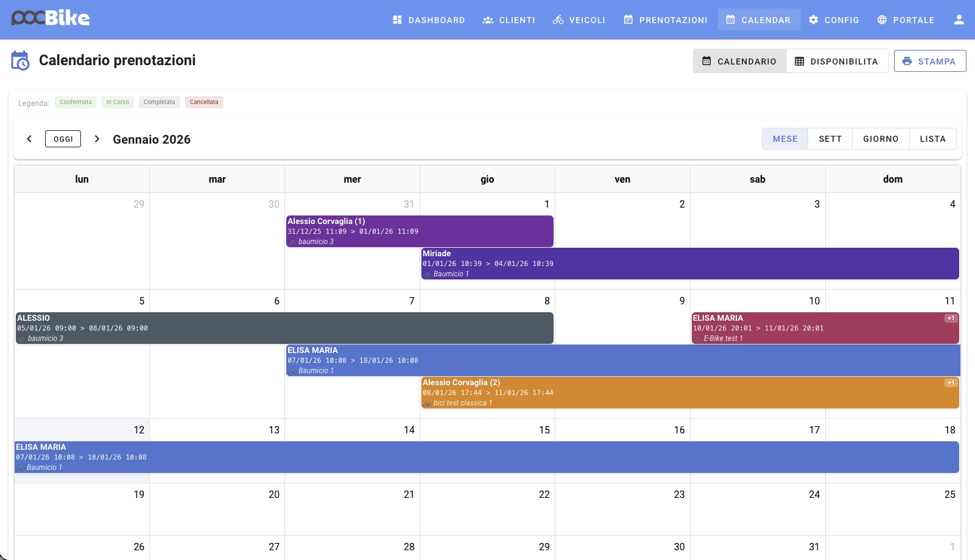This screenshot has height=560, width=975.
Task: Go to previous month arrow
Action: pos(29,139)
